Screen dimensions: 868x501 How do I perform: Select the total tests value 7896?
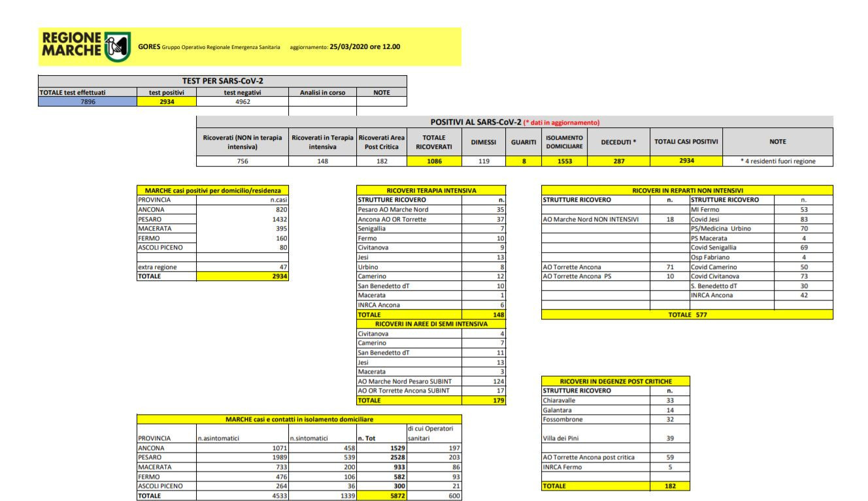pos(88,101)
